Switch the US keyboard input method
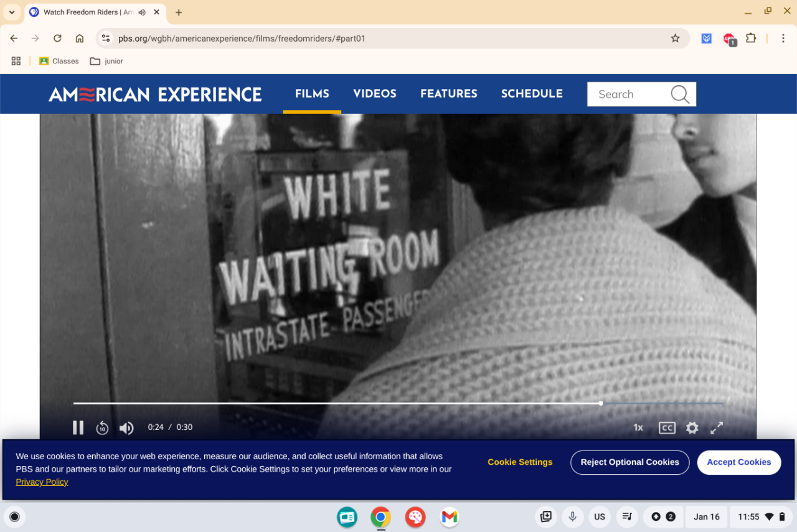The image size is (797, 532). click(600, 517)
